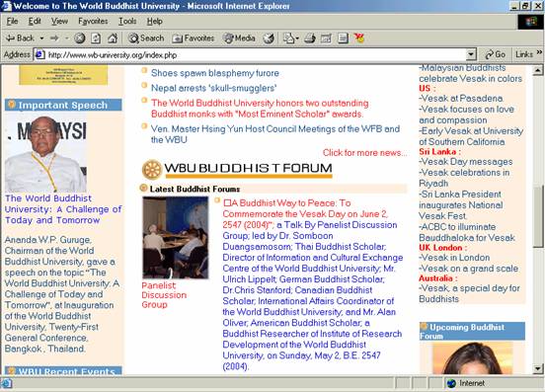Click the Search toolbar button
Image resolution: width=545 pixels, height=392 pixels.
[x=146, y=39]
